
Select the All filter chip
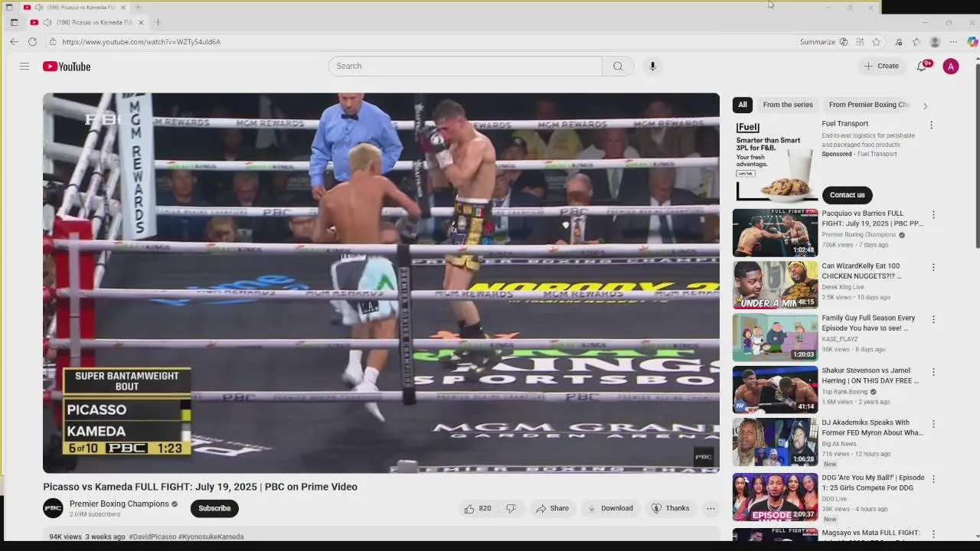point(743,105)
